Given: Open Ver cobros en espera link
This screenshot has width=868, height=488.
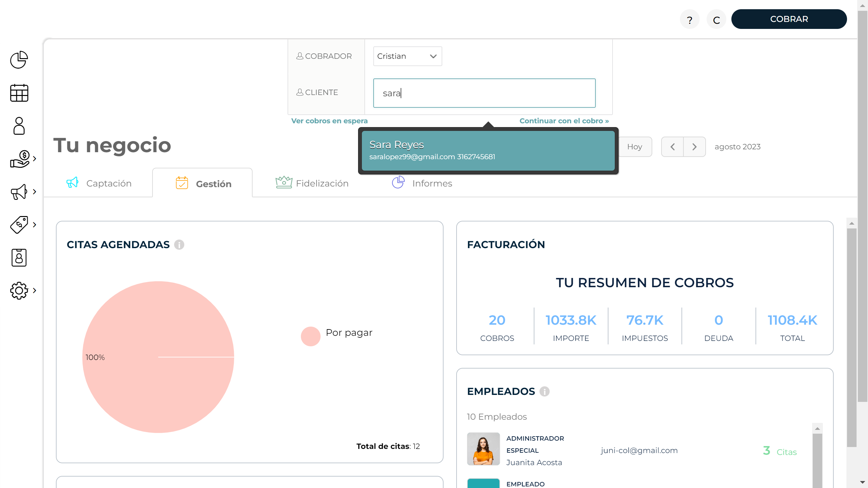Looking at the screenshot, I should (329, 121).
